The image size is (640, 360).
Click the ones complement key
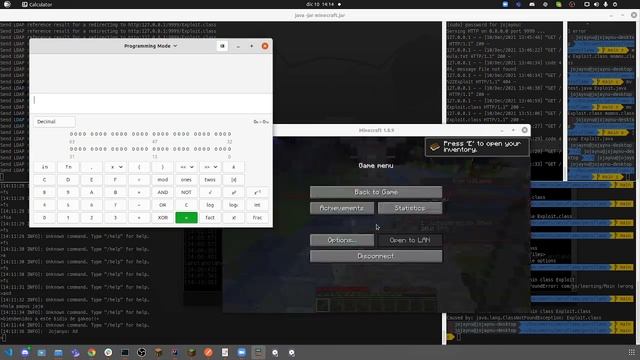click(x=187, y=180)
